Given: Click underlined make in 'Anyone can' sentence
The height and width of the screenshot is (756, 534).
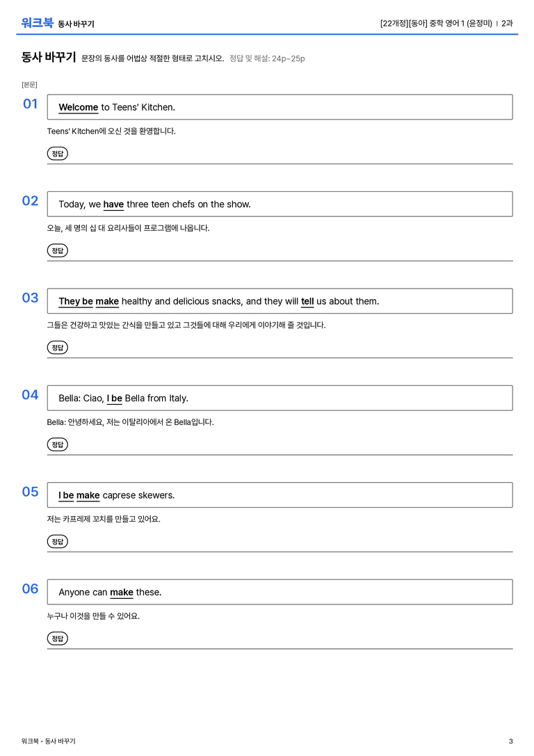Looking at the screenshot, I should click(122, 592).
